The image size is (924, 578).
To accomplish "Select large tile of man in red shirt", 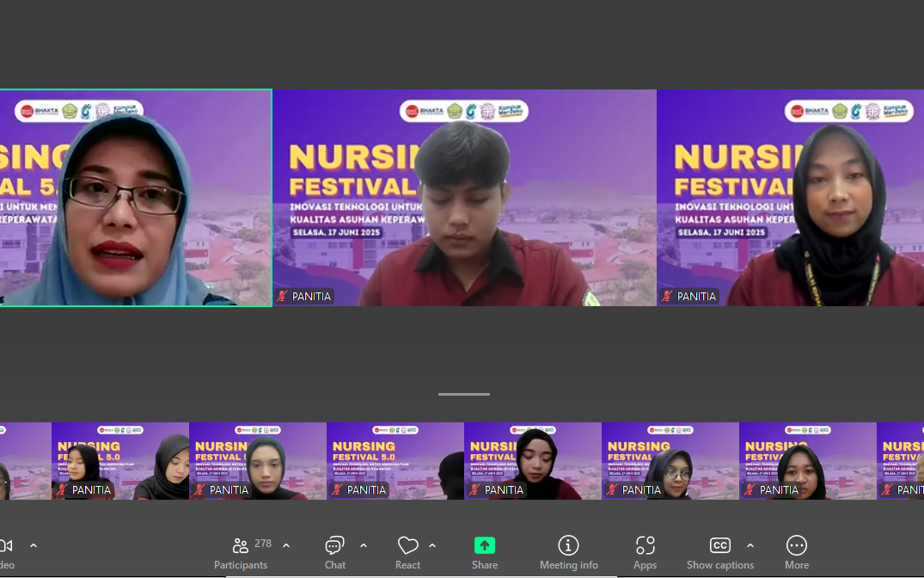I will [464, 198].
